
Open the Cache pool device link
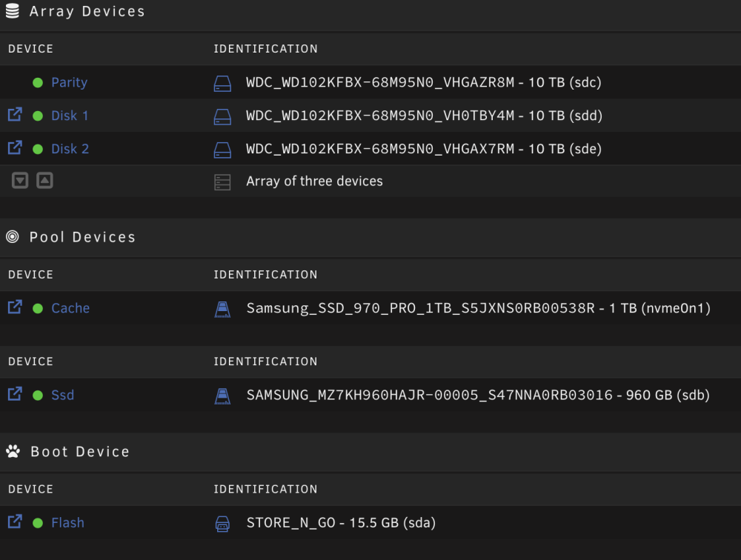tap(70, 308)
